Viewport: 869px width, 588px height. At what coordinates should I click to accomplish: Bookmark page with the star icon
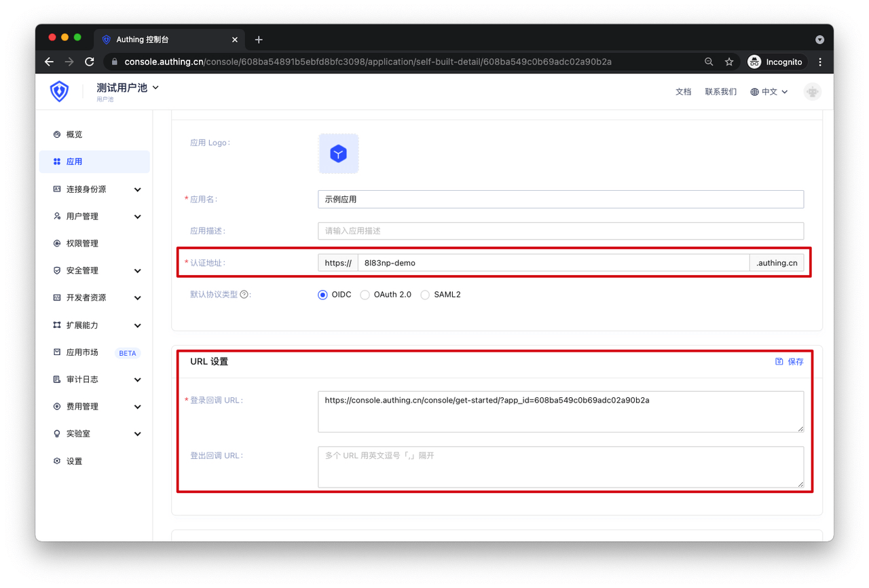tap(729, 62)
